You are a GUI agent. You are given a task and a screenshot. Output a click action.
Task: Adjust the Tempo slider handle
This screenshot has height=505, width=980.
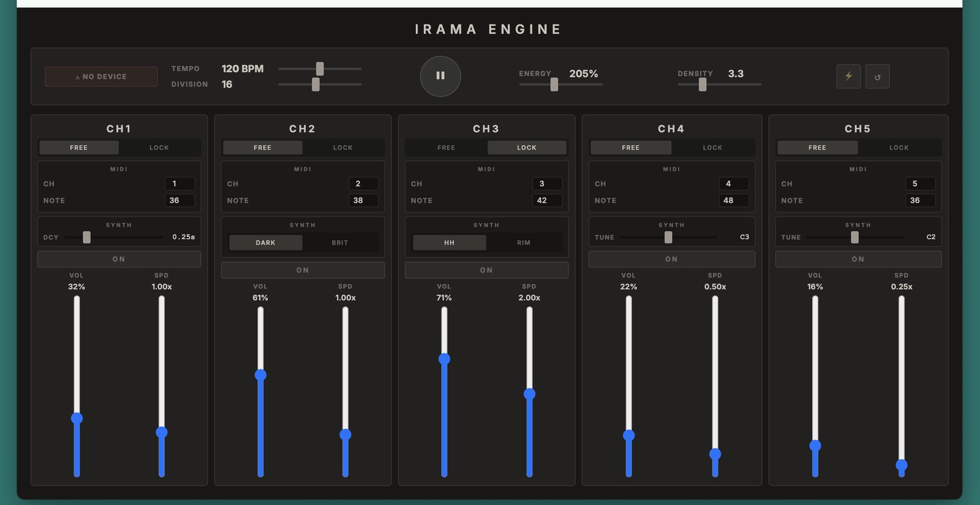(x=320, y=69)
